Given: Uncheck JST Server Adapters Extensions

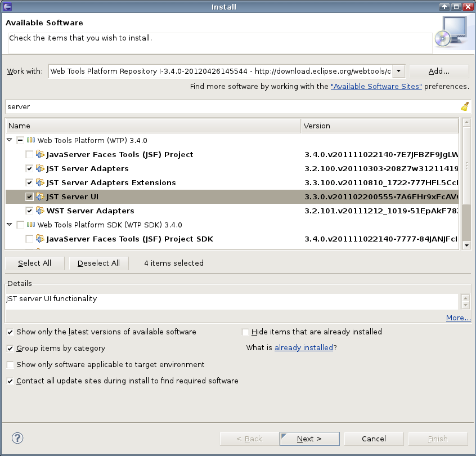Looking at the screenshot, I should tap(29, 182).
